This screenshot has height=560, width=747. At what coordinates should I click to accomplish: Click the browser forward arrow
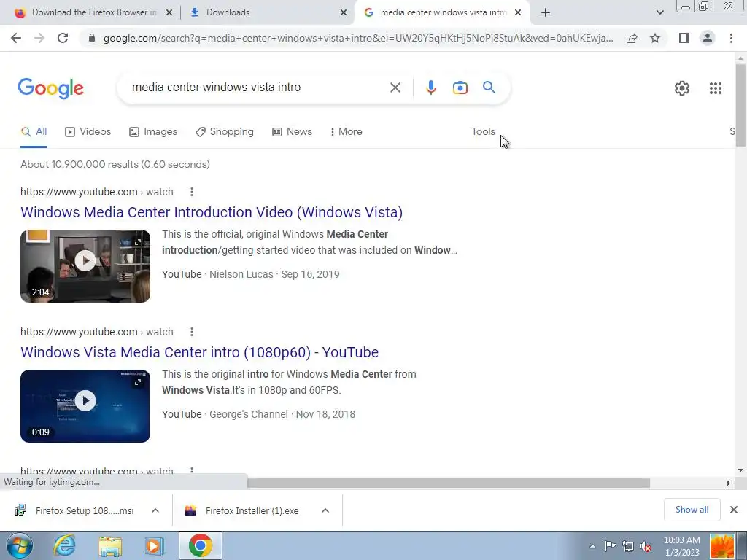click(x=39, y=38)
